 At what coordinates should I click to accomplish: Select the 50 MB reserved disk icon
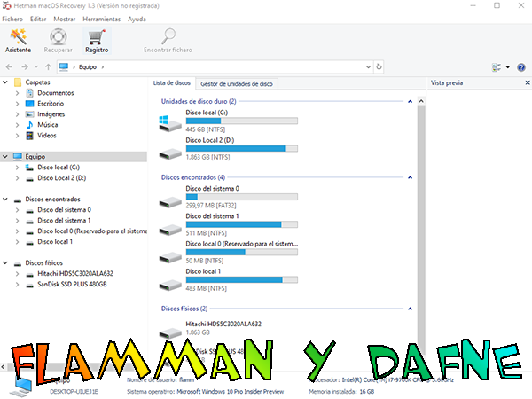point(170,257)
